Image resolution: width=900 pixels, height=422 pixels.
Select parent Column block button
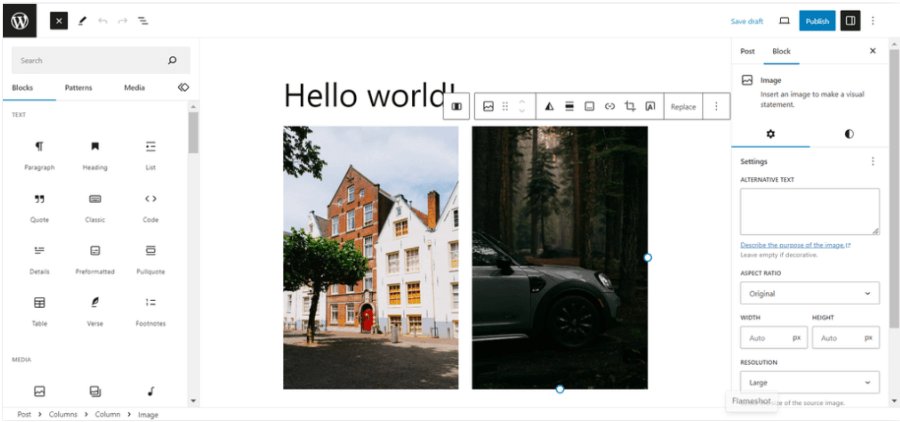click(457, 106)
